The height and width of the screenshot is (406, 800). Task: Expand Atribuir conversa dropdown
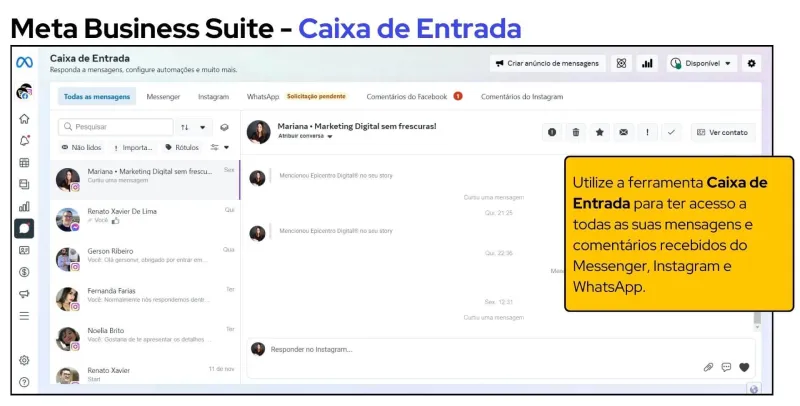coord(305,136)
